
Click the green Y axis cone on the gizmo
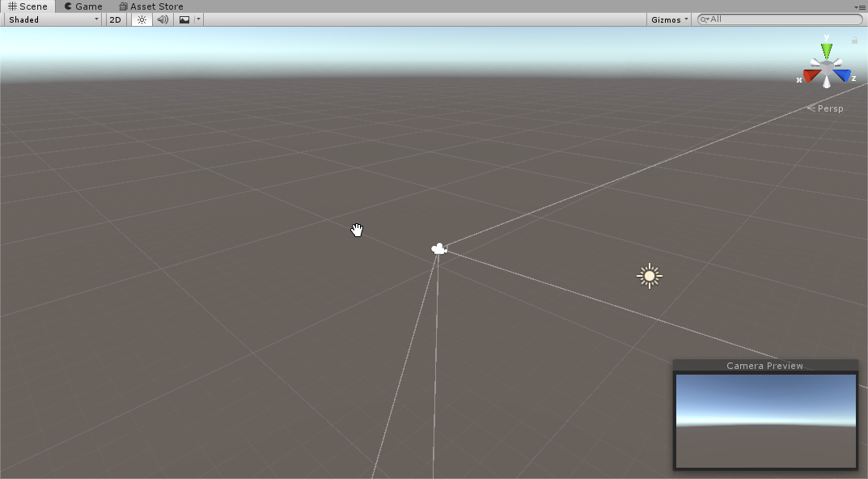827,50
